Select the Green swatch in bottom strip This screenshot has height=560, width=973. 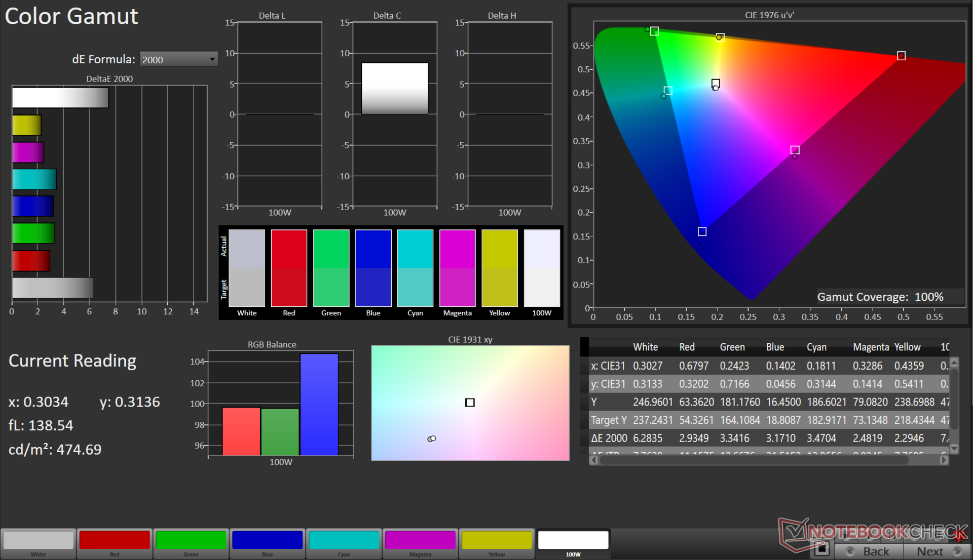[191, 541]
